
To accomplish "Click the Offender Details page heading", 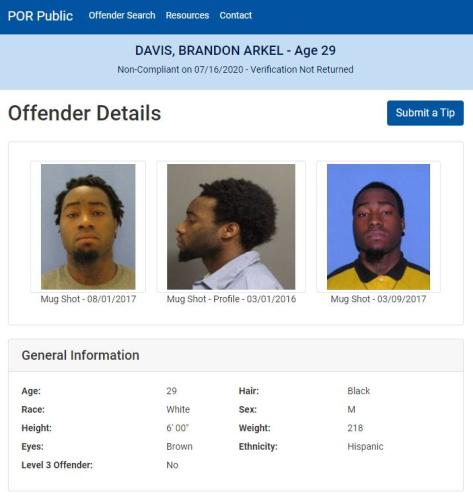I will 84,113.
